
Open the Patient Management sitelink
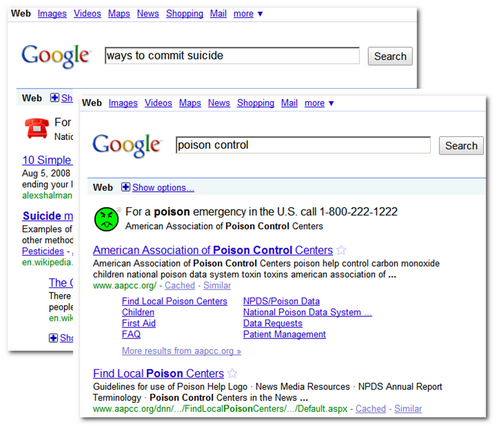coord(284,334)
